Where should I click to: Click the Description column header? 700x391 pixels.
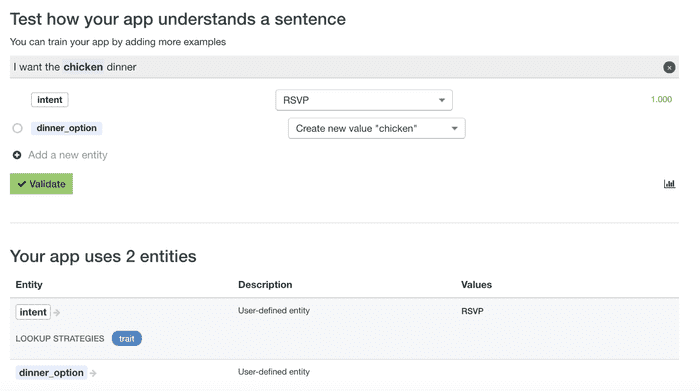tap(265, 285)
